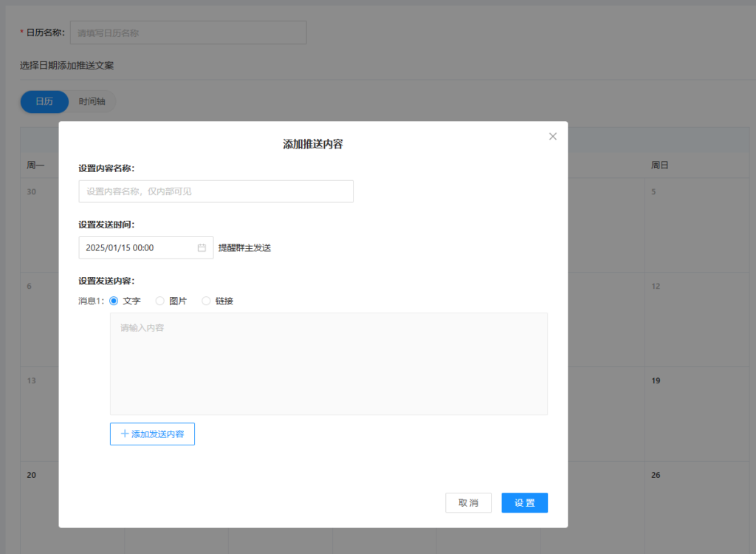Select the 链接 message type radio
This screenshot has height=554, width=756.
tap(206, 301)
